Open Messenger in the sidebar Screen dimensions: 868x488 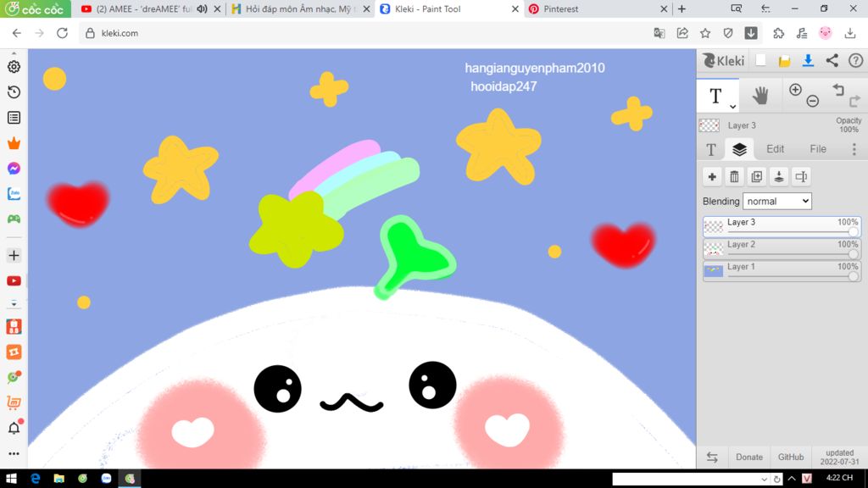click(x=14, y=169)
